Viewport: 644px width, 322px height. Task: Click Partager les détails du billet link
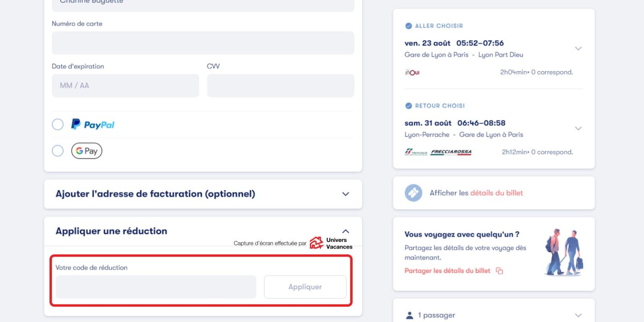[x=447, y=271]
